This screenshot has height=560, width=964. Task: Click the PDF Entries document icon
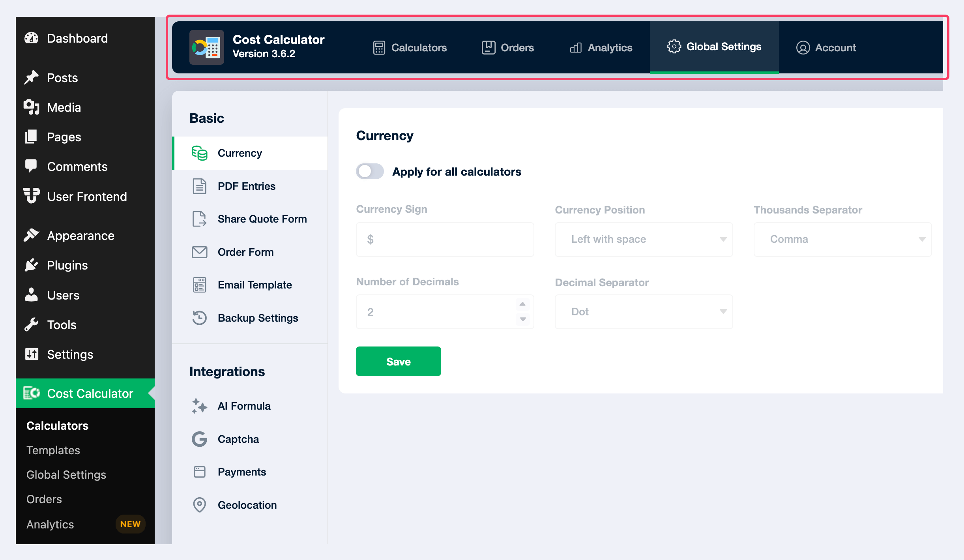click(199, 186)
